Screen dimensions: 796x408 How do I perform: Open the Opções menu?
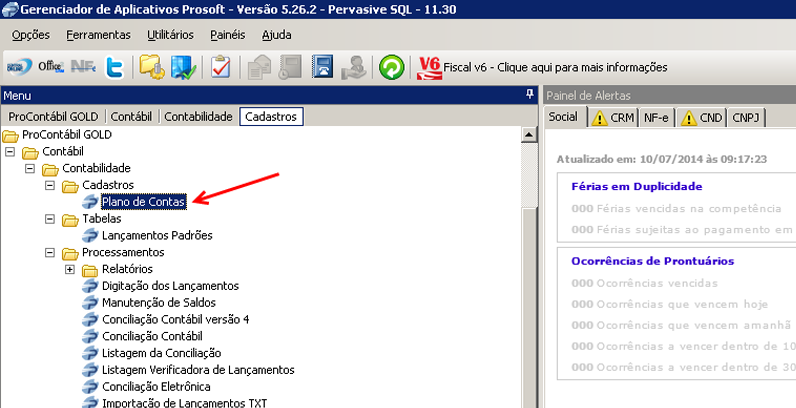31,35
